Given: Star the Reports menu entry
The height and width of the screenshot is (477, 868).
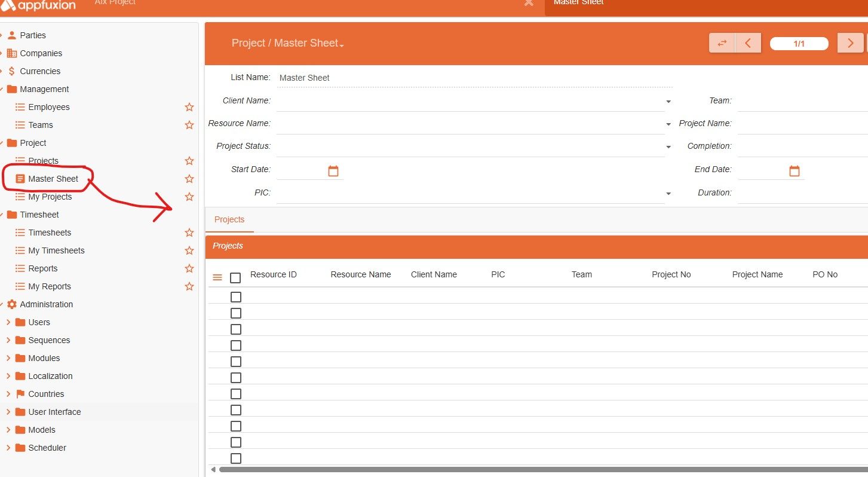Looking at the screenshot, I should [189, 268].
